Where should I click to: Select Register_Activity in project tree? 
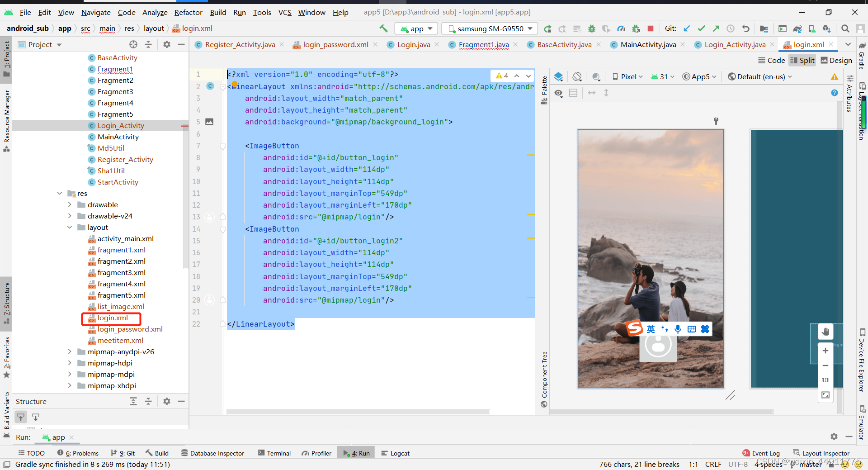(x=125, y=159)
